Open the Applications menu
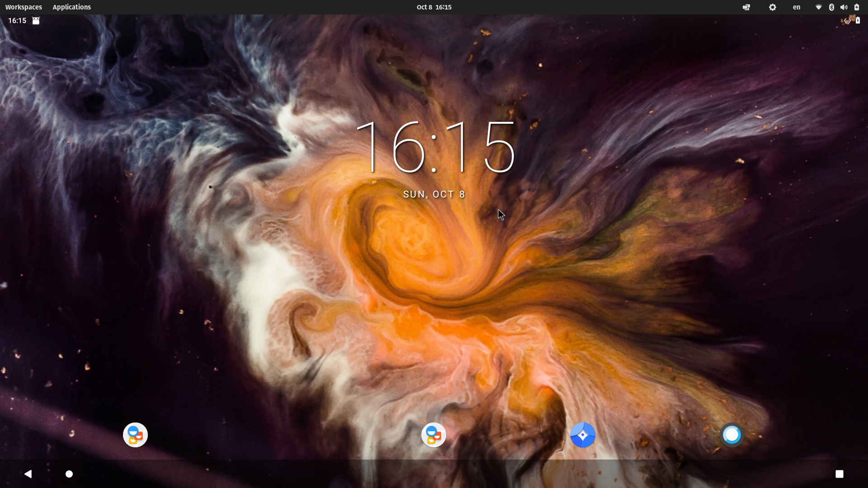This screenshot has height=488, width=868. pos(71,7)
